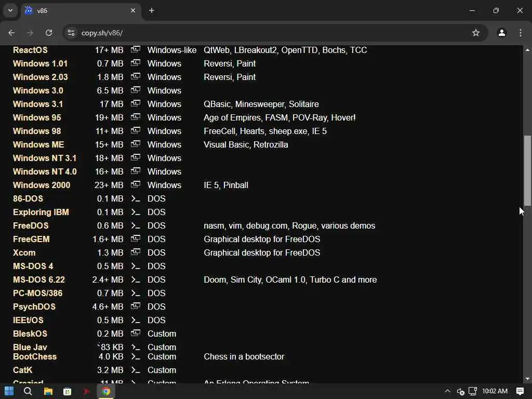Click the graphical-mode icon in ReactOS row
Screen dimensions: 532x399
(x=136, y=49)
